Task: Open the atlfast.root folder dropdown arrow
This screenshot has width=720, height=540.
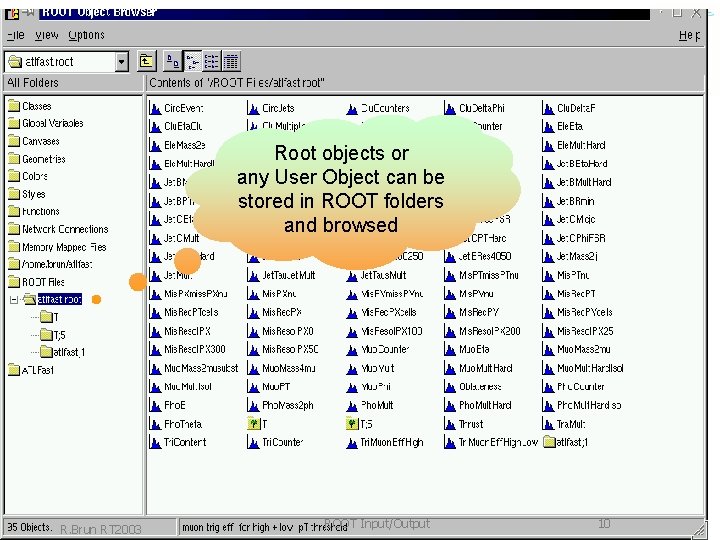Action: click(x=121, y=62)
